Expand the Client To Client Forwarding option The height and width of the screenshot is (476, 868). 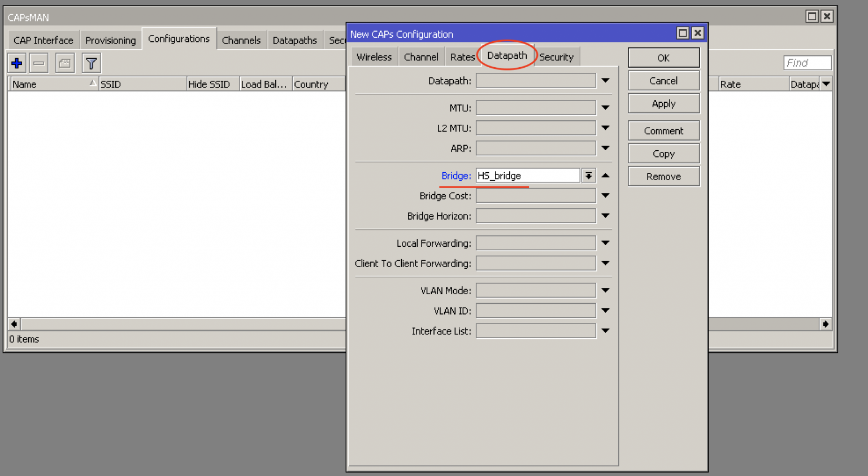(x=605, y=264)
